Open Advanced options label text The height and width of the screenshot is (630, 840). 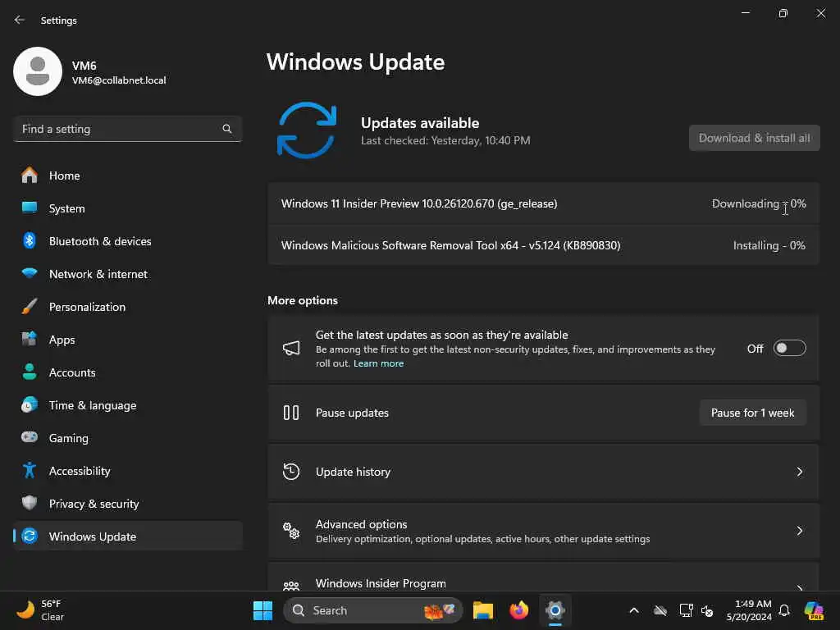pos(361,524)
